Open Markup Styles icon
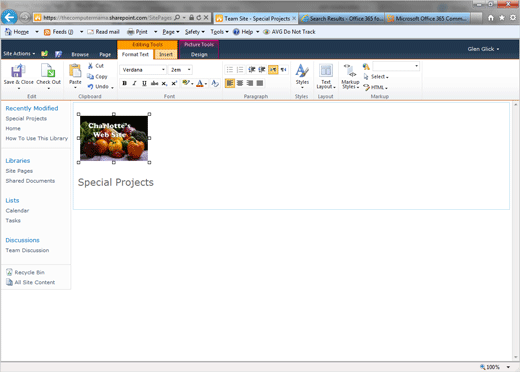This screenshot has height=372, width=520. [x=350, y=71]
